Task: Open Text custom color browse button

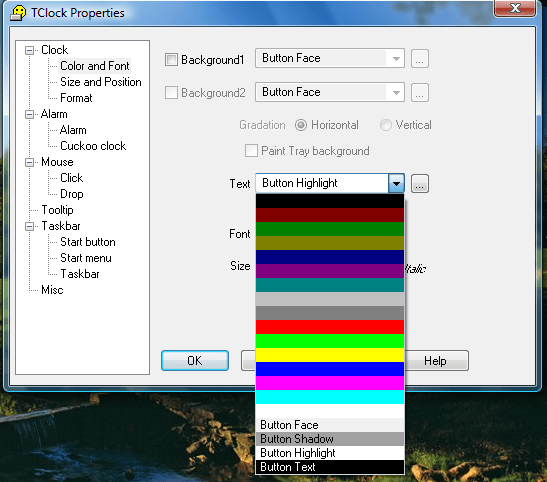Action: (x=420, y=183)
